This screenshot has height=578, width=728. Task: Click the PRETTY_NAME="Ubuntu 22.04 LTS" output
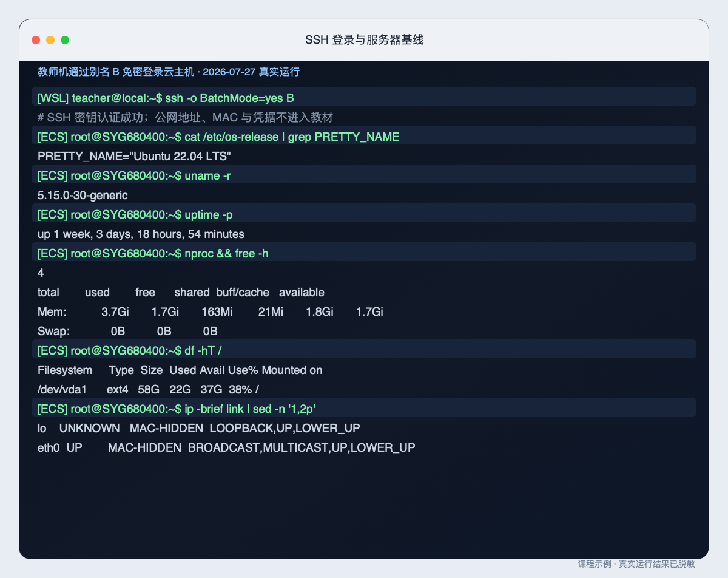(x=134, y=157)
